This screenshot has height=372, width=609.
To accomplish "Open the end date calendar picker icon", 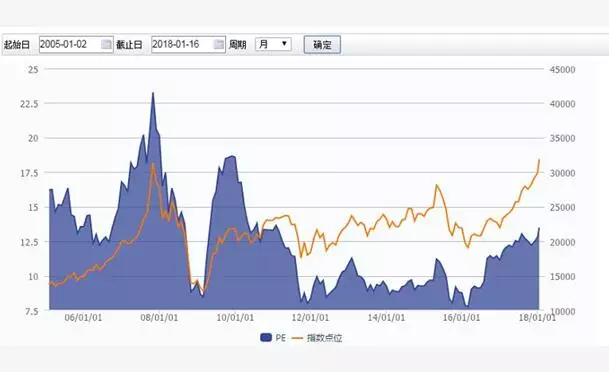I will click(x=219, y=45).
